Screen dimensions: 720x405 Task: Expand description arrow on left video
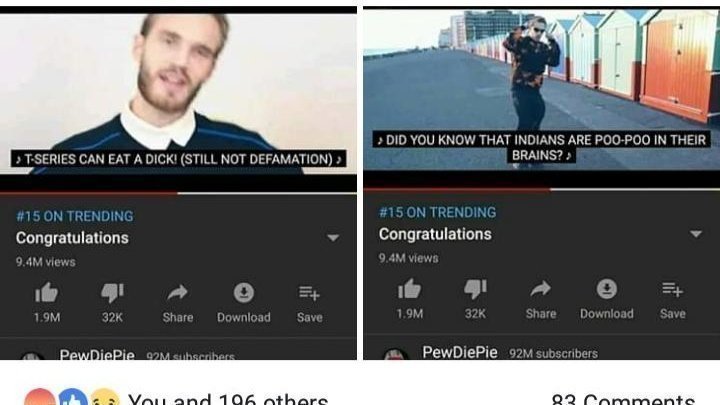tap(333, 238)
